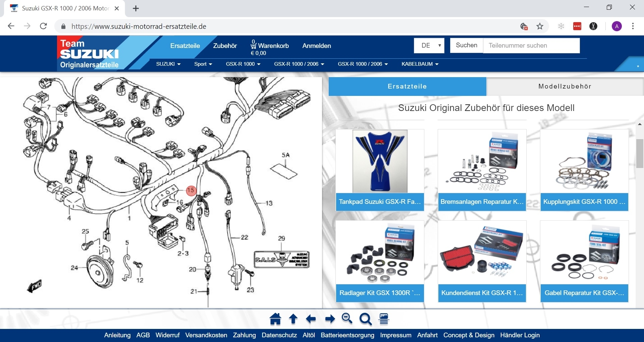Open the purple profile avatar
Image resolution: width=644 pixels, height=342 pixels.
[x=617, y=26]
